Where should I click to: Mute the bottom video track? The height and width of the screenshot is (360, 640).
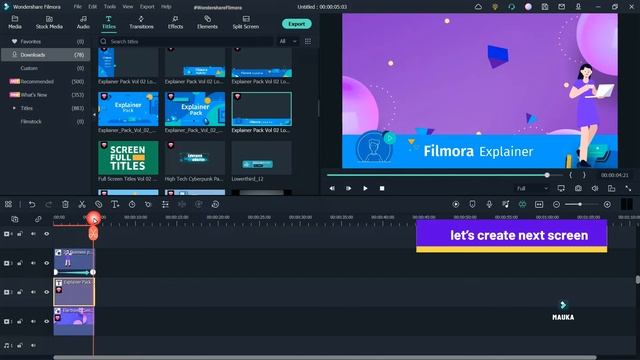click(33, 322)
